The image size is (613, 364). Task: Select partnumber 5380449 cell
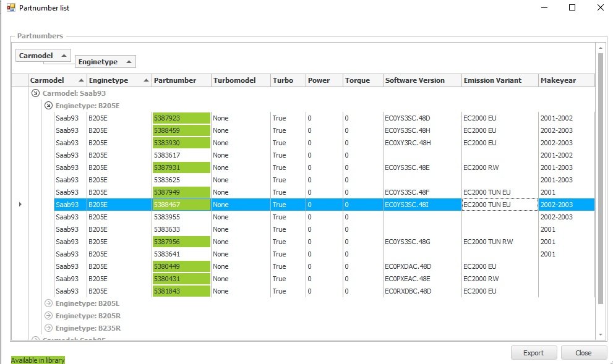(181, 266)
